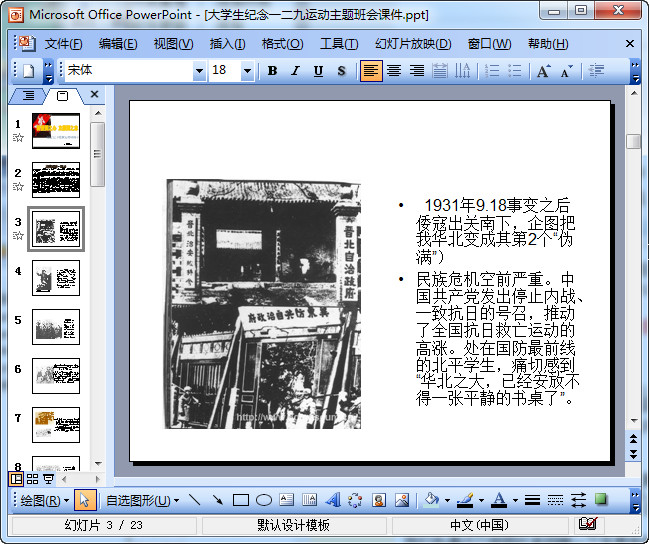Align text left
The height and width of the screenshot is (544, 649).
[371, 71]
